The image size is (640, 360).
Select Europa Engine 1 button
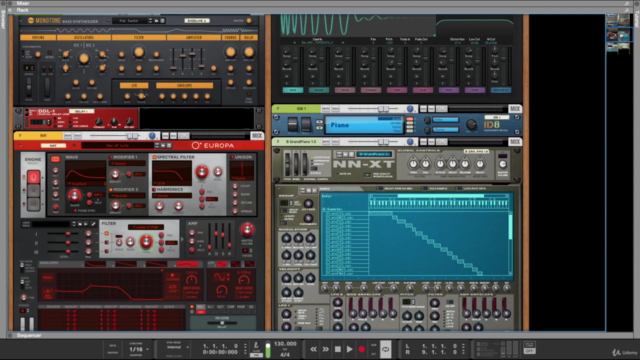[33, 177]
